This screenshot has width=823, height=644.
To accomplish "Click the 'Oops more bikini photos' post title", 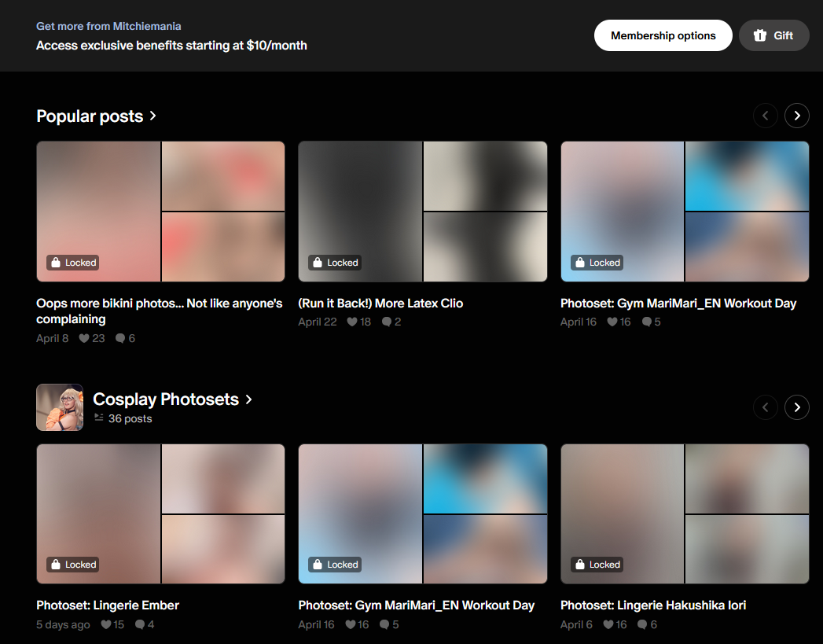I will tap(160, 311).
